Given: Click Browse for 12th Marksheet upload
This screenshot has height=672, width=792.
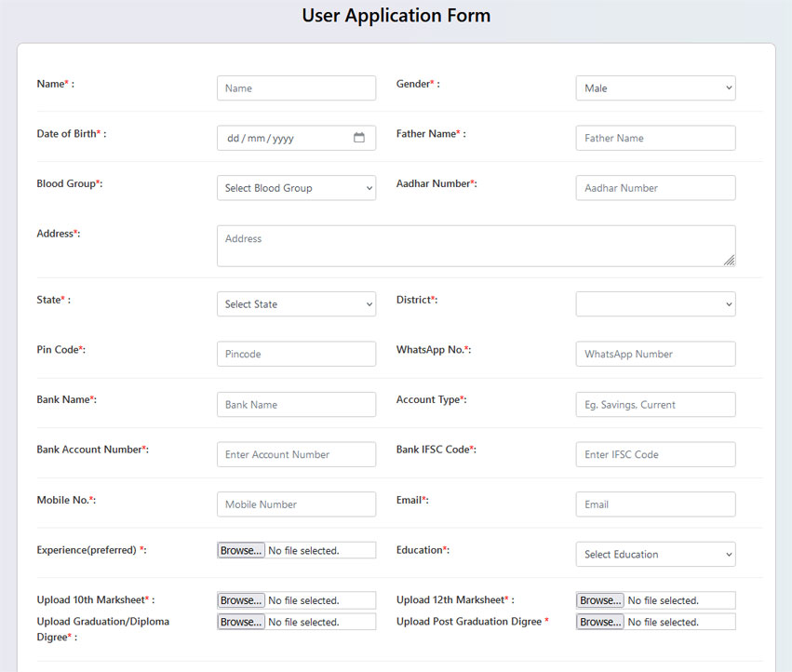Looking at the screenshot, I should coord(599,599).
